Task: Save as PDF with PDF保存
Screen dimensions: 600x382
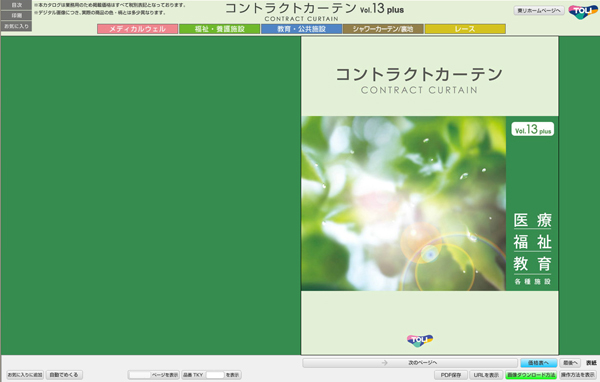Action: tap(451, 375)
